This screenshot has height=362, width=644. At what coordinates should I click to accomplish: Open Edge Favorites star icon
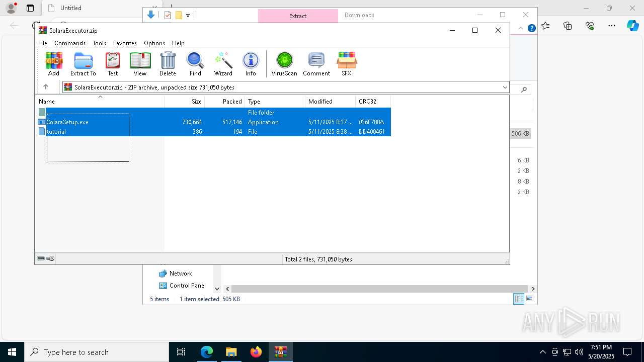(545, 26)
